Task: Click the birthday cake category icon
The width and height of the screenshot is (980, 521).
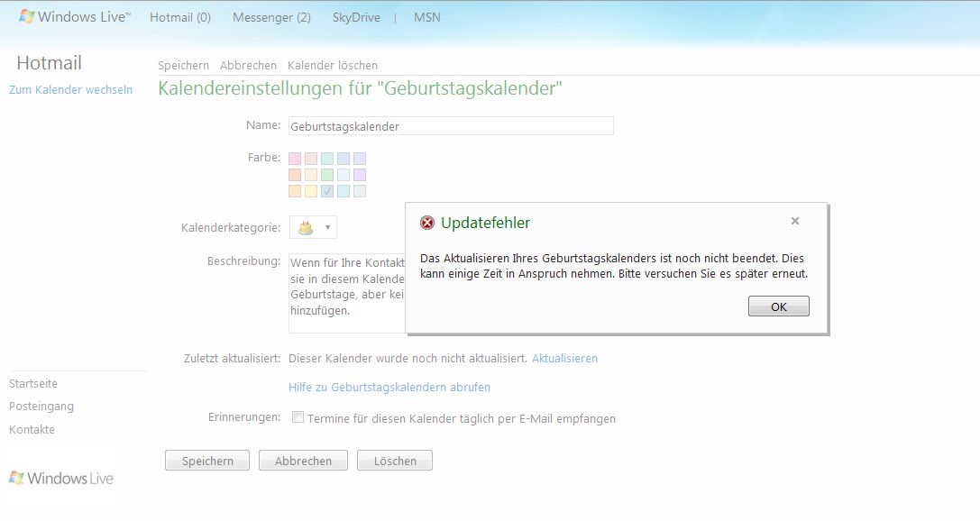Action: [305, 227]
